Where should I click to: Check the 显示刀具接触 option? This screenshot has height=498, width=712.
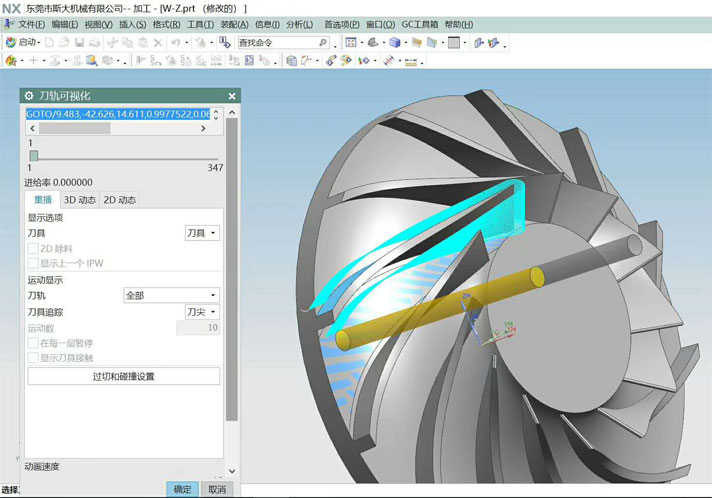33,357
